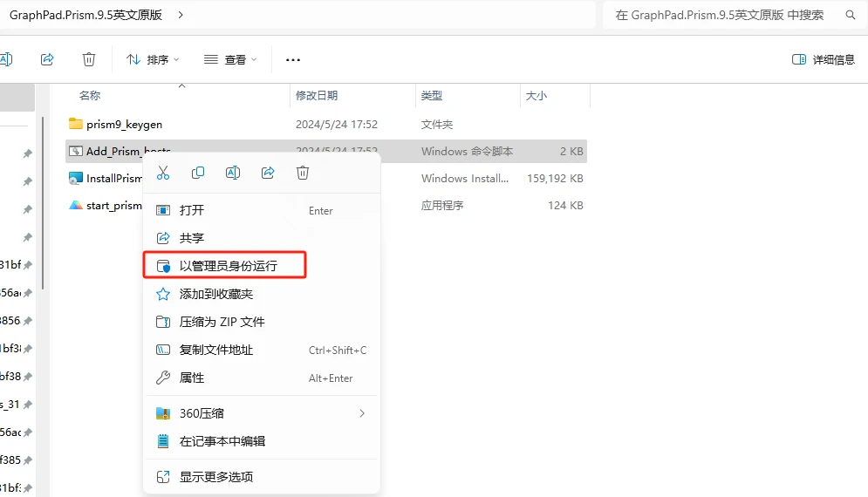Choose 显示更多选项 menu entry
Screen dimensions: 868x497
(262, 477)
